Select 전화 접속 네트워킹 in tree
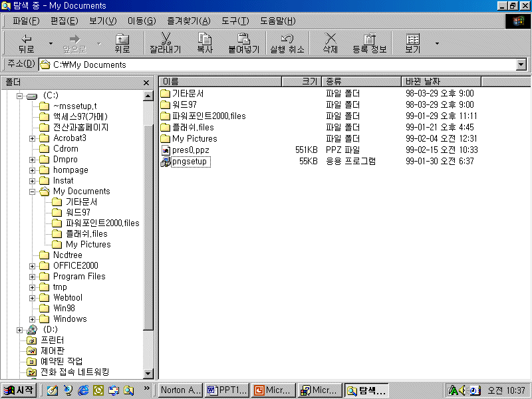Viewport: 532px width, 399px height. click(x=74, y=372)
